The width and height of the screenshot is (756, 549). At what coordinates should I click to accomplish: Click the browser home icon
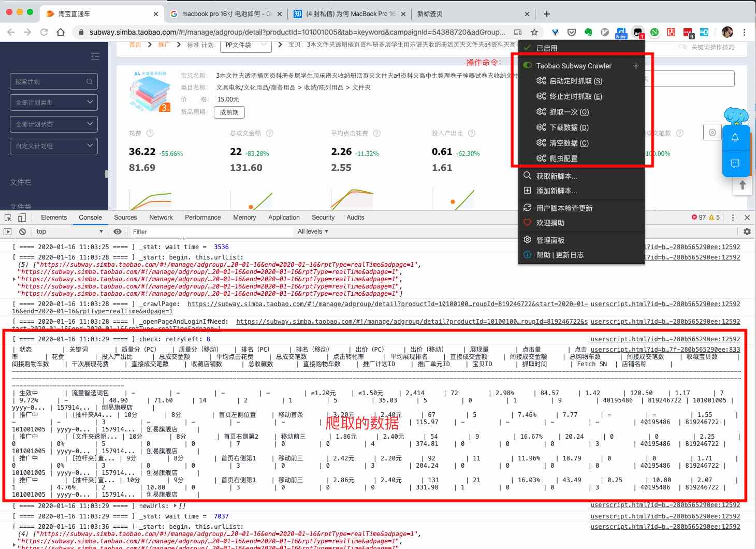point(61,32)
